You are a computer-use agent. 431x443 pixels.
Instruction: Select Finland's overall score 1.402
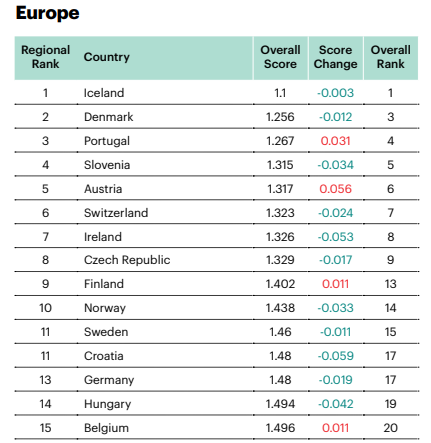point(280,284)
